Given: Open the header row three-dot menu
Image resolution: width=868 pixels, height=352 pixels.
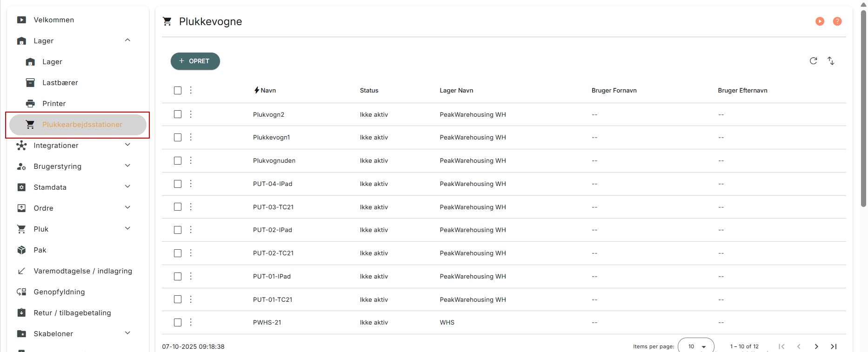Looking at the screenshot, I should point(191,90).
